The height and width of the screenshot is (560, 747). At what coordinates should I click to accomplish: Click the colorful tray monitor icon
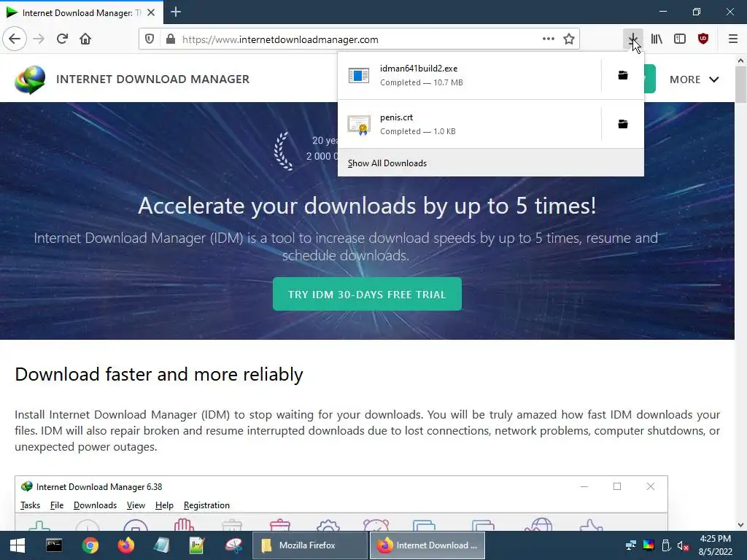649,545
